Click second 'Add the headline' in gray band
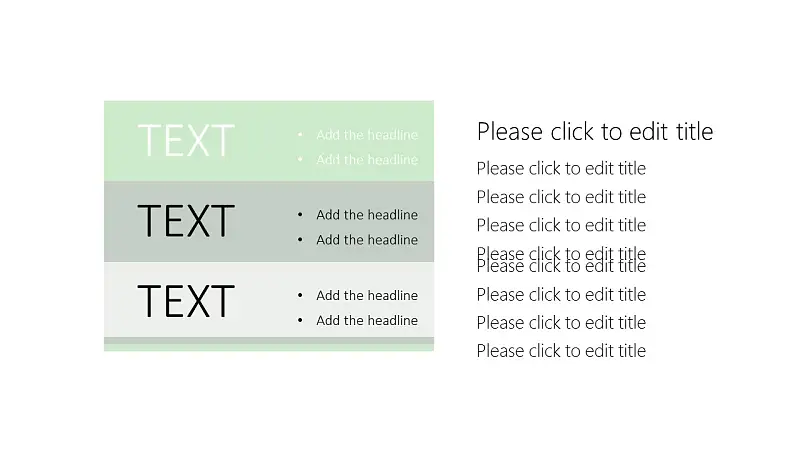The width and height of the screenshot is (800, 450). [x=367, y=240]
